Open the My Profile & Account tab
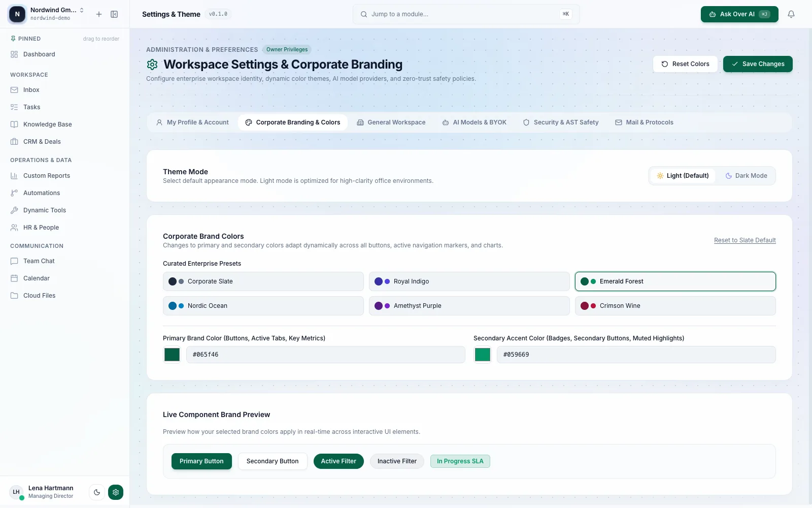The height and width of the screenshot is (508, 812). [192, 122]
